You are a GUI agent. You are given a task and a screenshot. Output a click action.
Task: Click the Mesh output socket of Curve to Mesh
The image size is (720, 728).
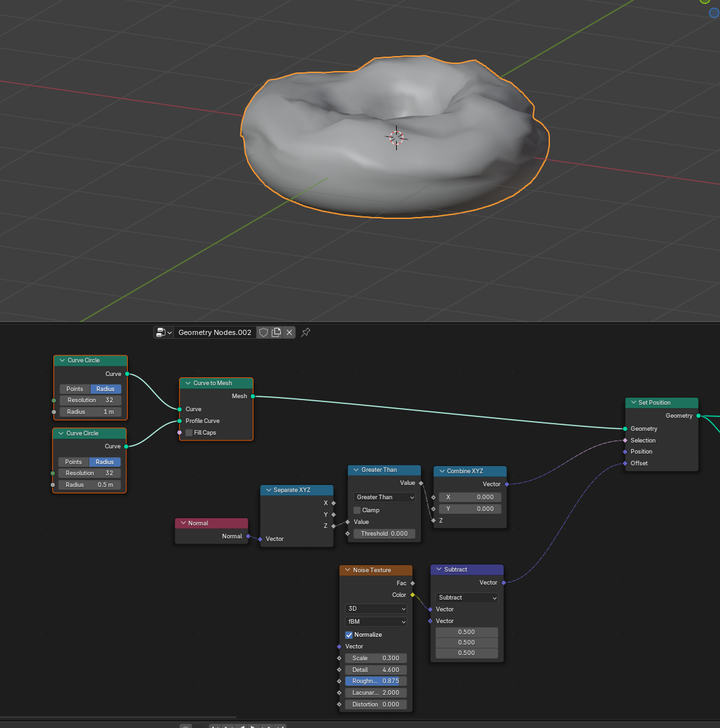[x=253, y=396]
